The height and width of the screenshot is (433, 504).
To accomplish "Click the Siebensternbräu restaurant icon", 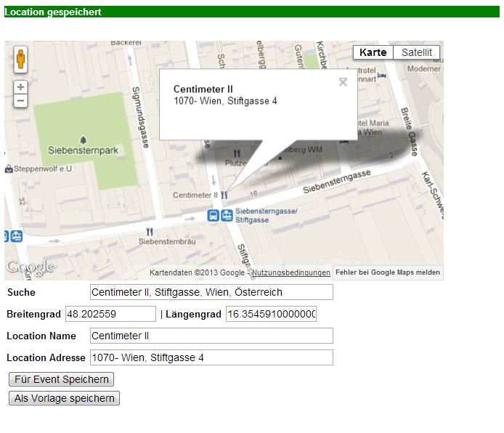I will (150, 232).
